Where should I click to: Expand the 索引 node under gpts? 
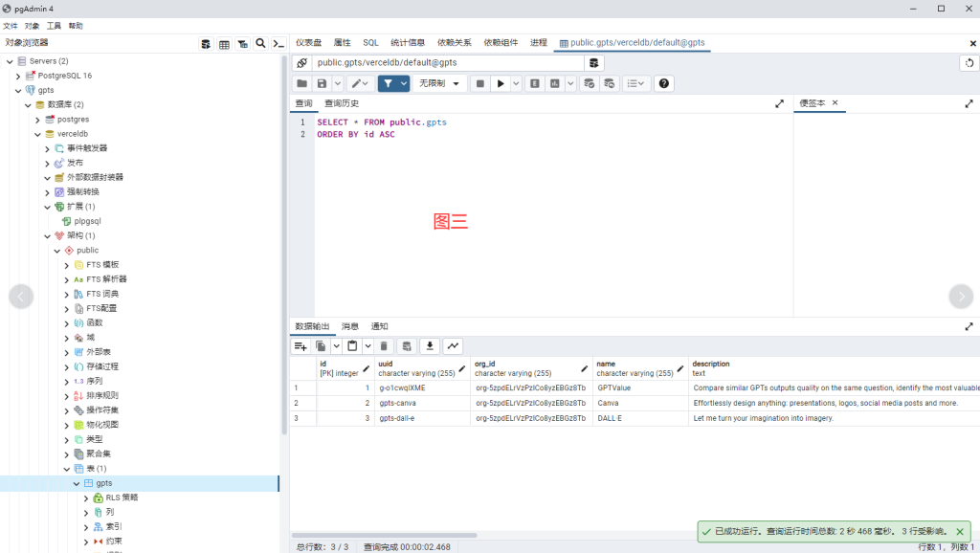point(86,527)
